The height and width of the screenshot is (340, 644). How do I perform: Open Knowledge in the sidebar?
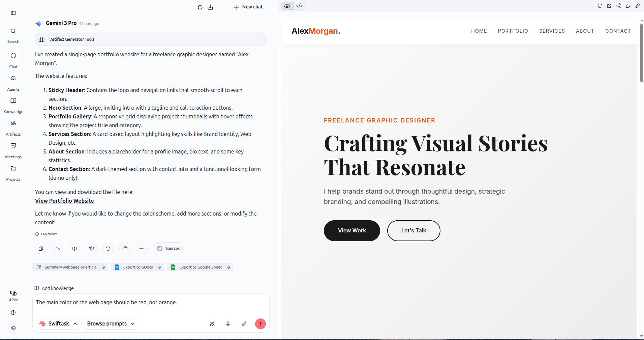(x=13, y=106)
